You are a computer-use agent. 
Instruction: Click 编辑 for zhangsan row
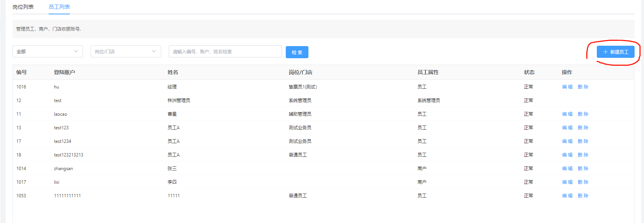pyautogui.click(x=567, y=169)
